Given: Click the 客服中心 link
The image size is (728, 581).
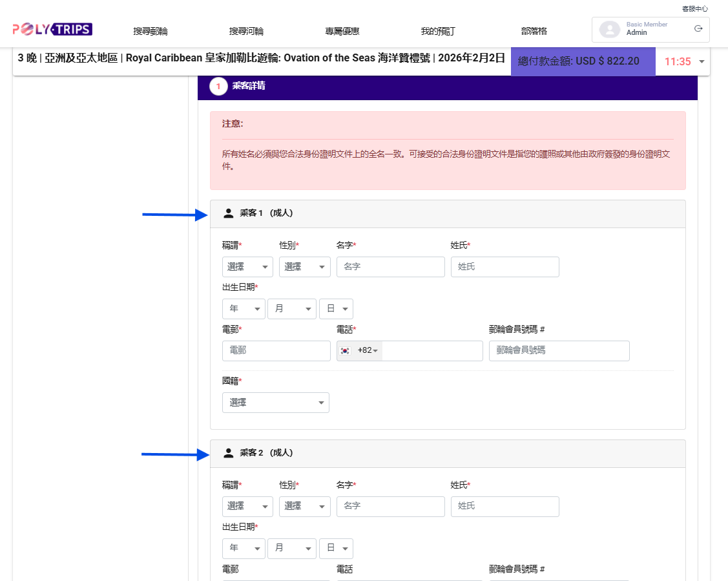Looking at the screenshot, I should [x=694, y=9].
